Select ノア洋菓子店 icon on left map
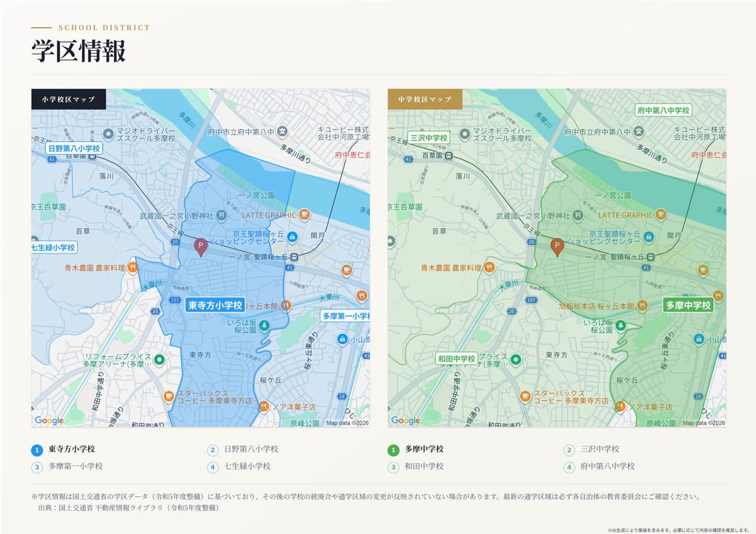This screenshot has width=756, height=534. pos(264,406)
